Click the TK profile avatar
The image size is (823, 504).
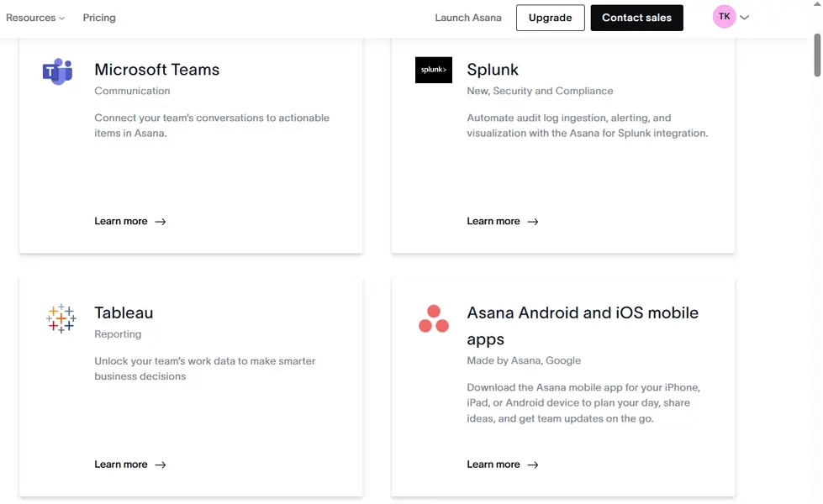[724, 17]
